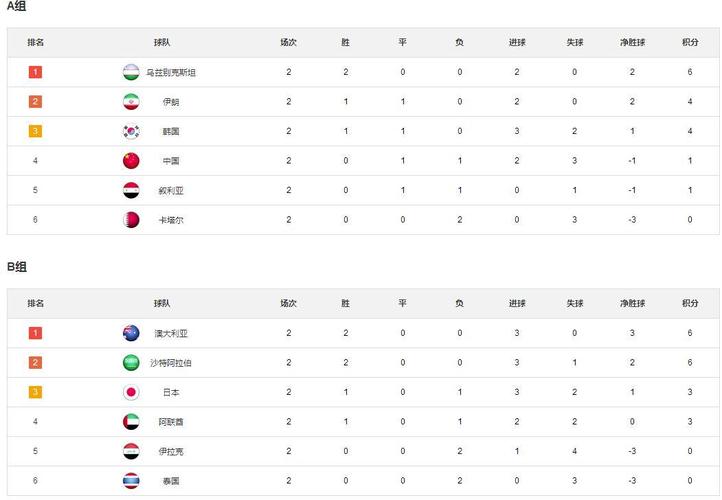
Task: Click the 净胜球 column header in Group B
Action: click(632, 303)
